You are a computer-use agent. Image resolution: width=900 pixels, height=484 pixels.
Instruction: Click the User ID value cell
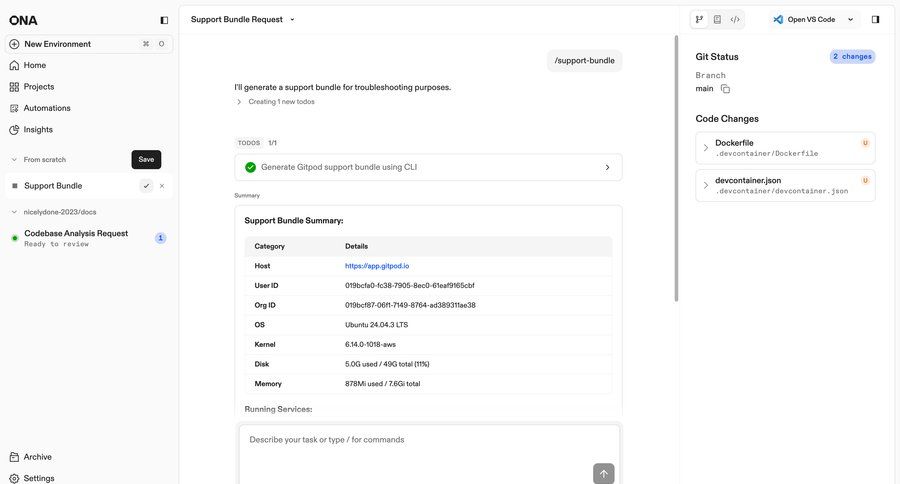coord(410,285)
